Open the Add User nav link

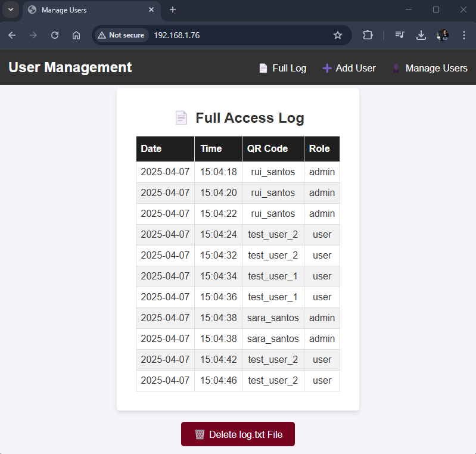(349, 68)
